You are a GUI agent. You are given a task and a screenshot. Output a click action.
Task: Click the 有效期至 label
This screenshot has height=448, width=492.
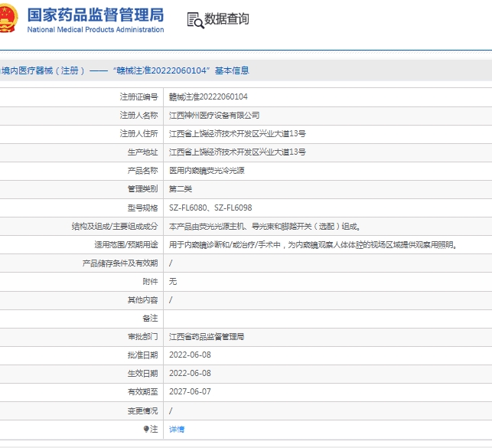pos(142,392)
